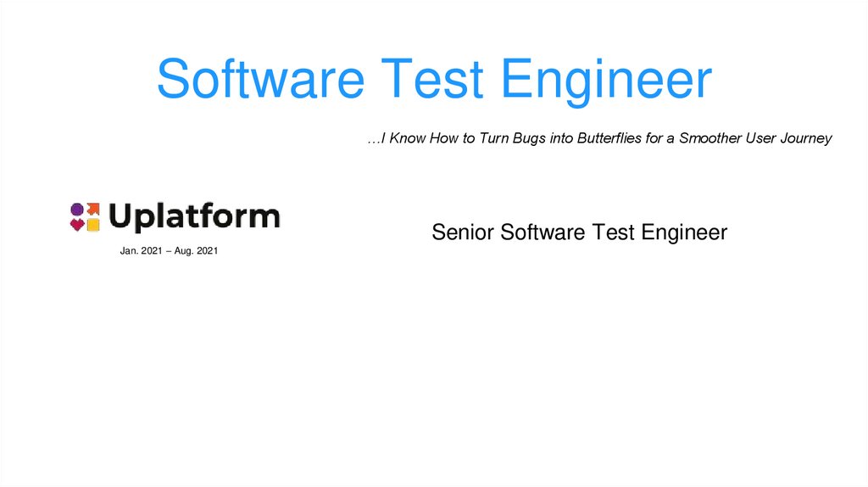Click the 'Aug. 2021' end date
This screenshot has width=868, height=487.
197,251
